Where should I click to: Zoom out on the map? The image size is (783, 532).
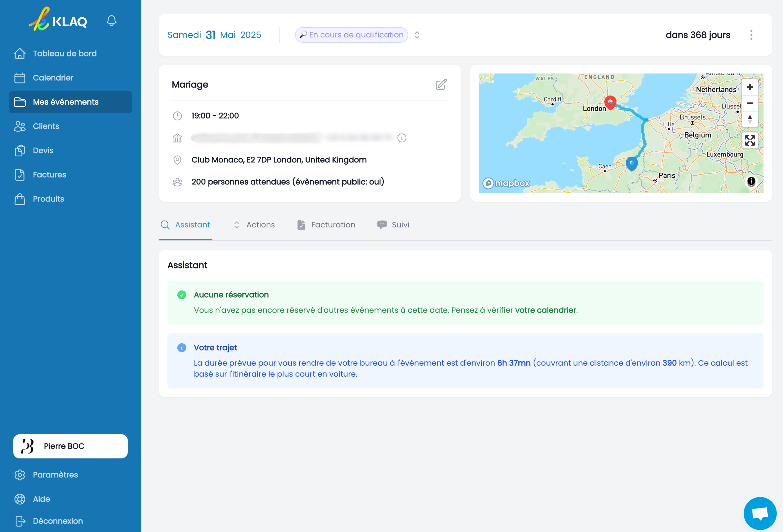pyautogui.click(x=750, y=103)
